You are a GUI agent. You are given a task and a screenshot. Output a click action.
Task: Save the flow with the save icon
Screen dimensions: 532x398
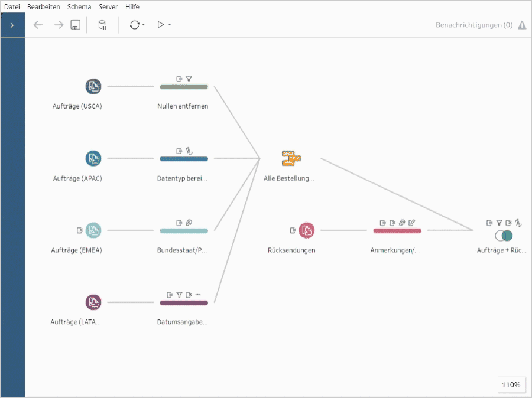tap(74, 25)
